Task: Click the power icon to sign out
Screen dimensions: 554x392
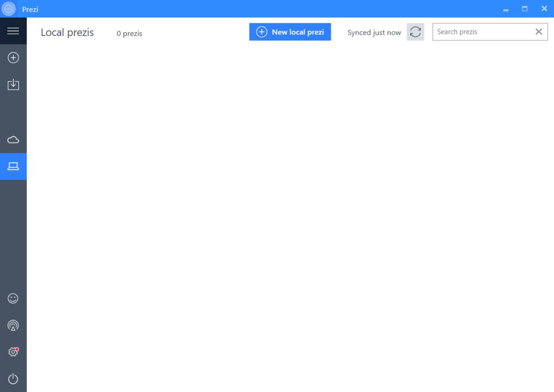Action: [13, 379]
